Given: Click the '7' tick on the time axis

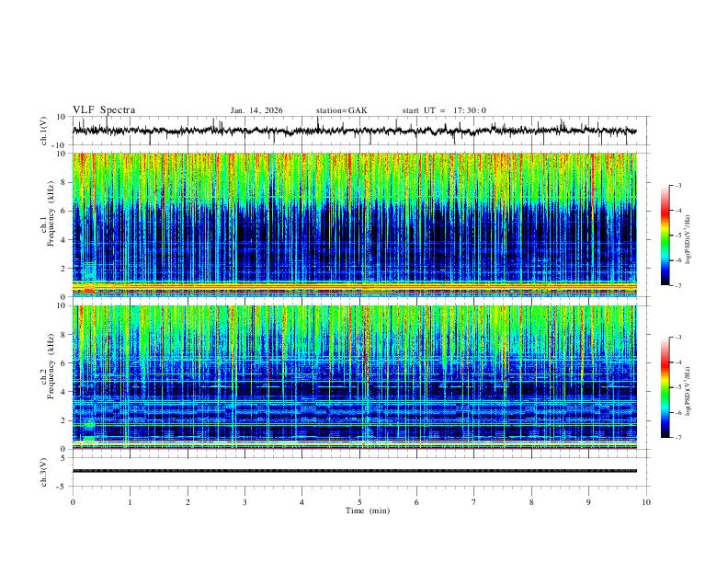Looking at the screenshot, I should click(474, 502).
